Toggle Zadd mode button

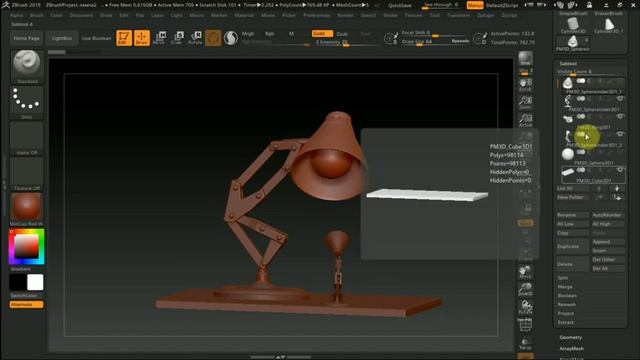coord(322,33)
